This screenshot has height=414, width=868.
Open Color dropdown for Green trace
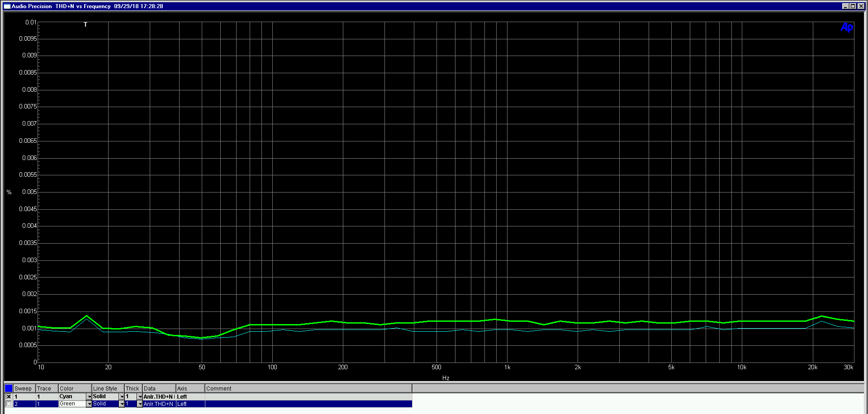[89, 404]
